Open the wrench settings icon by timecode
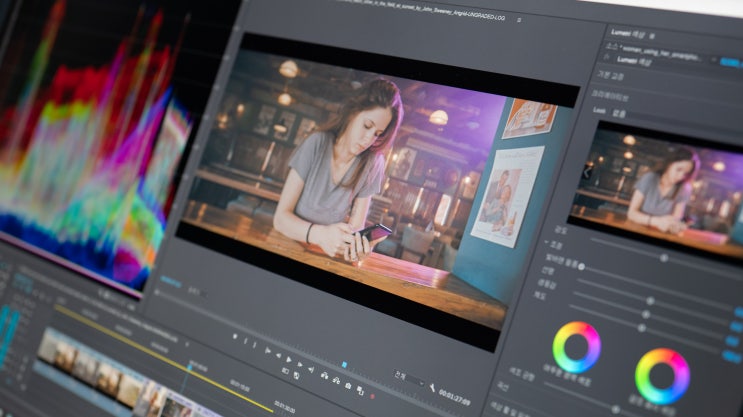 coord(432,388)
